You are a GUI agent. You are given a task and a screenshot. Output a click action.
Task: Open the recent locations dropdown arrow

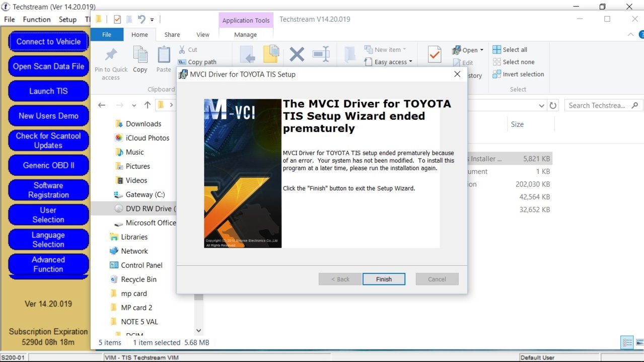point(134,106)
